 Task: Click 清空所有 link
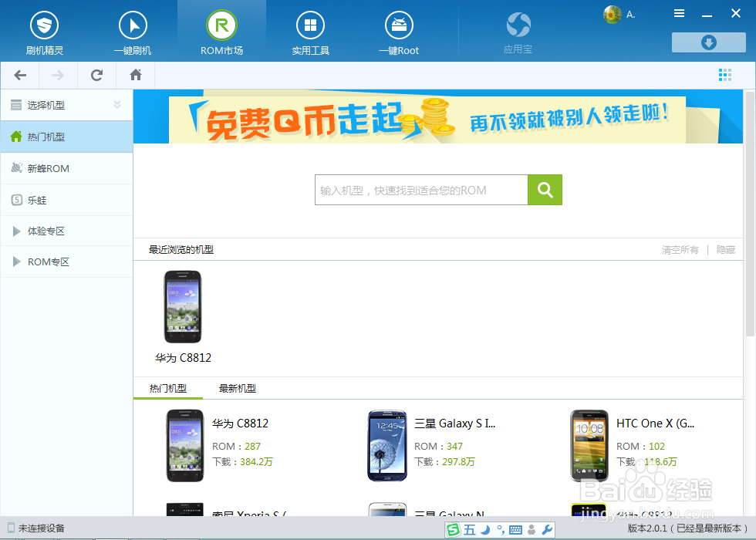680,250
